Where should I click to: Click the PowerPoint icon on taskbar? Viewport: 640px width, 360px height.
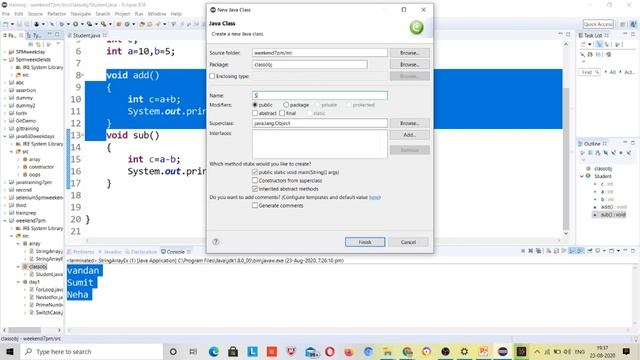[x=484, y=351]
